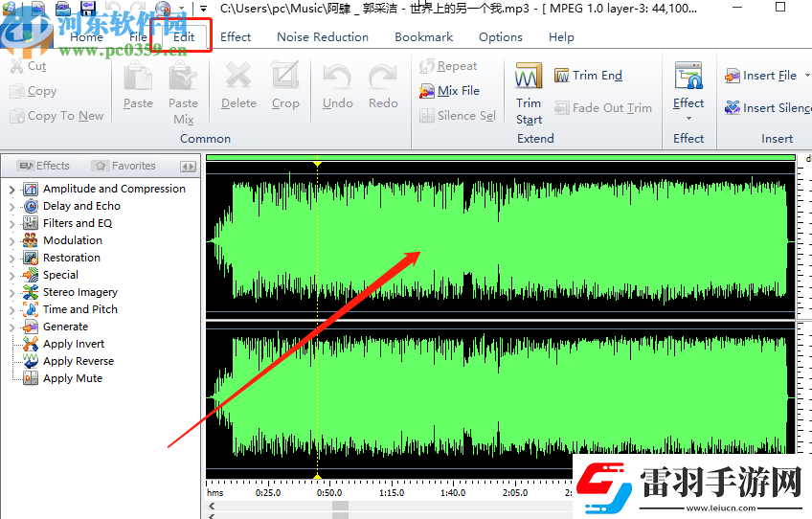Open the Help ribbon tab
812x519 pixels.
(x=561, y=37)
